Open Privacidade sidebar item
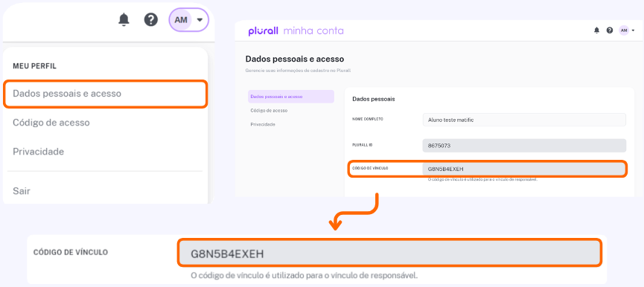This screenshot has height=287, width=644. click(x=263, y=124)
